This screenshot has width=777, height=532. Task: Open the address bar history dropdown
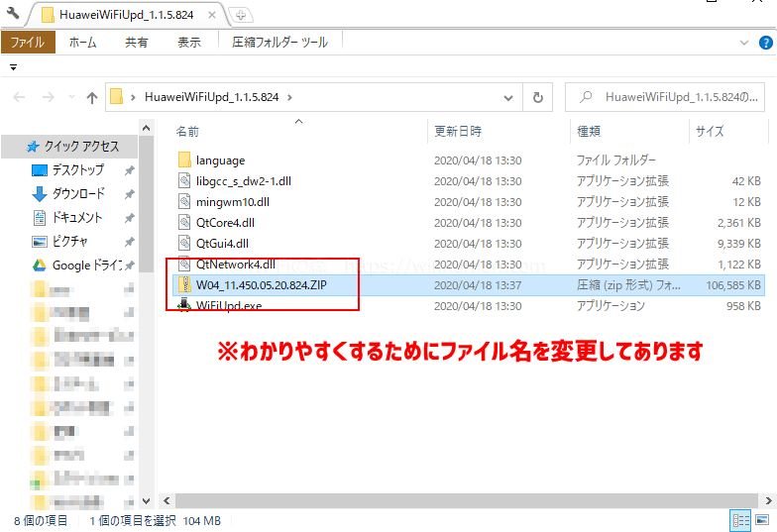tap(507, 97)
